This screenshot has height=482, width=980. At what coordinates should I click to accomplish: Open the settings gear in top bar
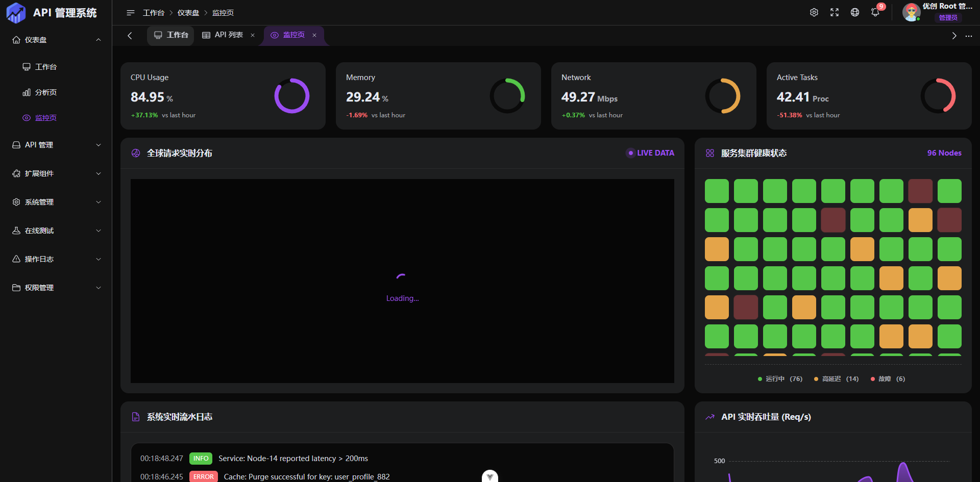[x=814, y=12]
